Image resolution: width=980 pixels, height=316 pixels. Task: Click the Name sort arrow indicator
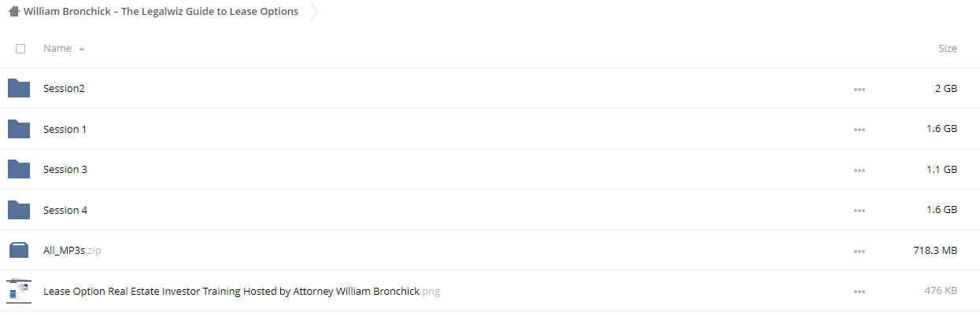tap(82, 49)
